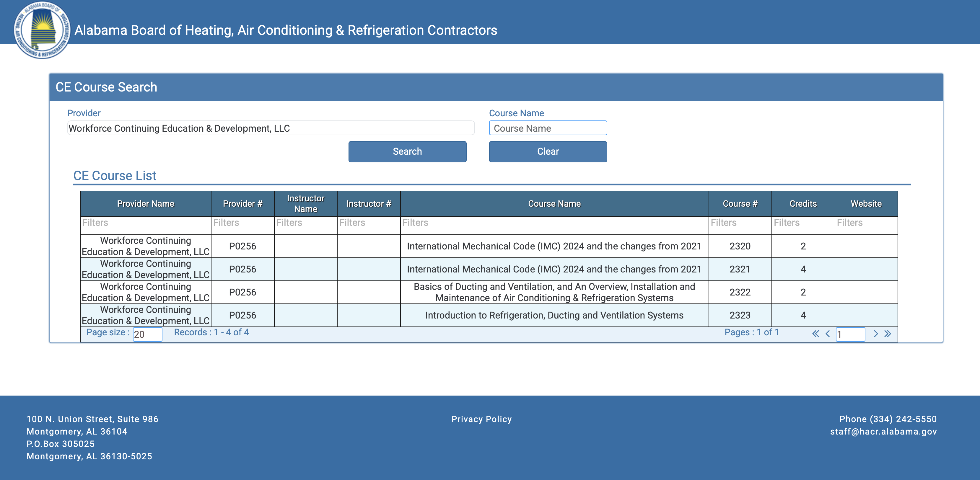
Task: Click the phone number (334) 242-5550
Action: [x=904, y=419]
